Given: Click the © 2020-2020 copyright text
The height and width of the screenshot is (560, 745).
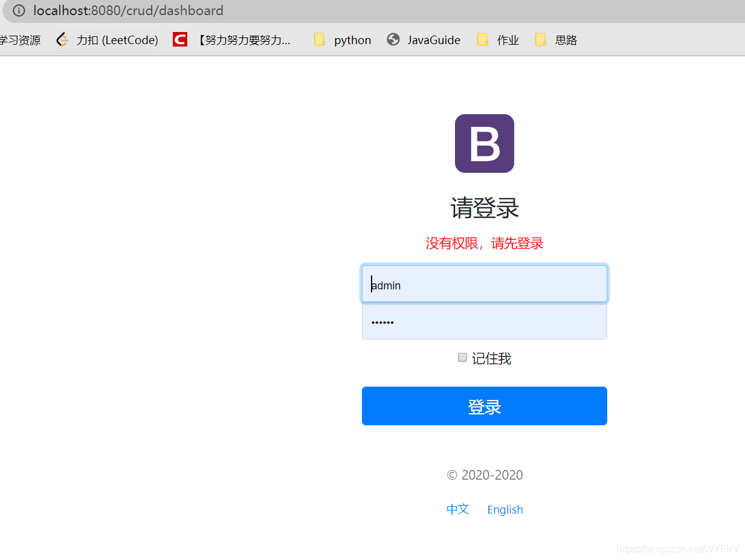Looking at the screenshot, I should point(485,475).
